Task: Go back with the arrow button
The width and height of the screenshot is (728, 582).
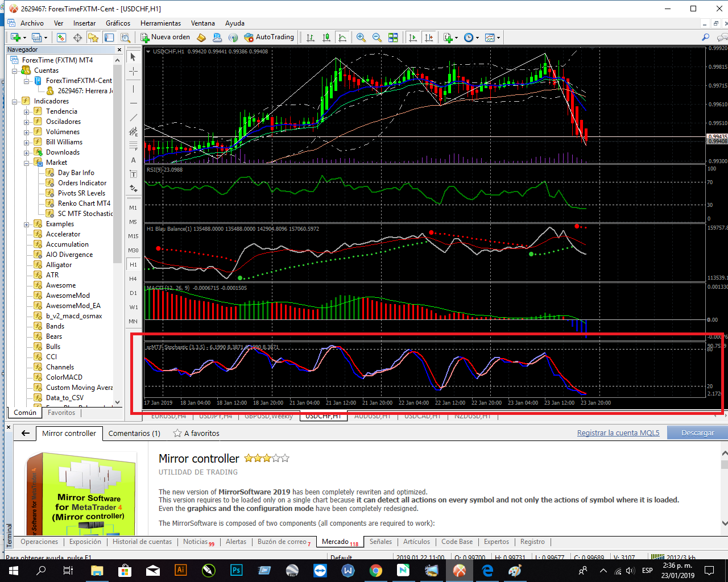Action: click(26, 433)
